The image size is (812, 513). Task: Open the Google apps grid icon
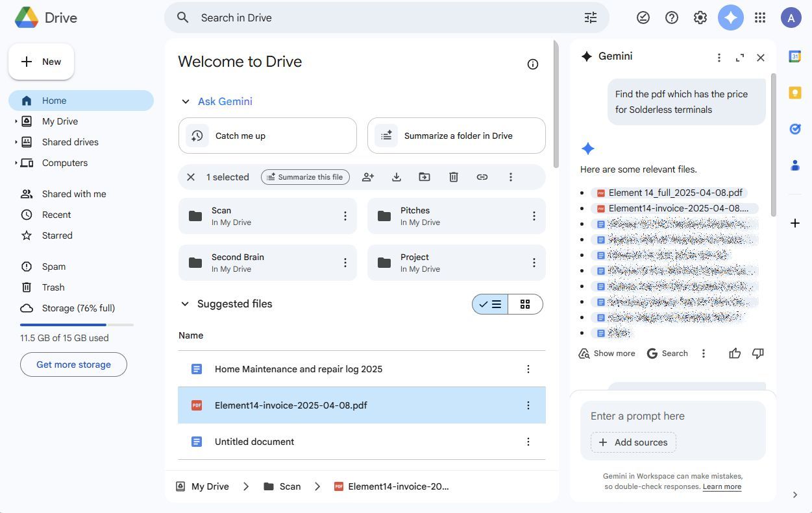pos(760,18)
